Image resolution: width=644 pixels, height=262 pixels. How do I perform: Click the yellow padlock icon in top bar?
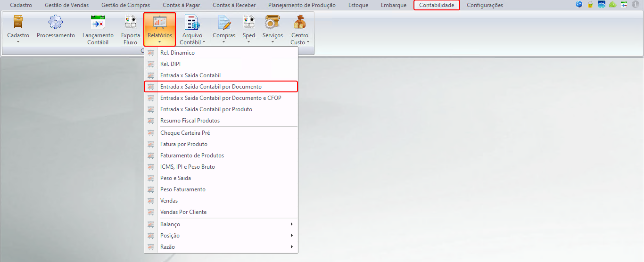click(590, 5)
